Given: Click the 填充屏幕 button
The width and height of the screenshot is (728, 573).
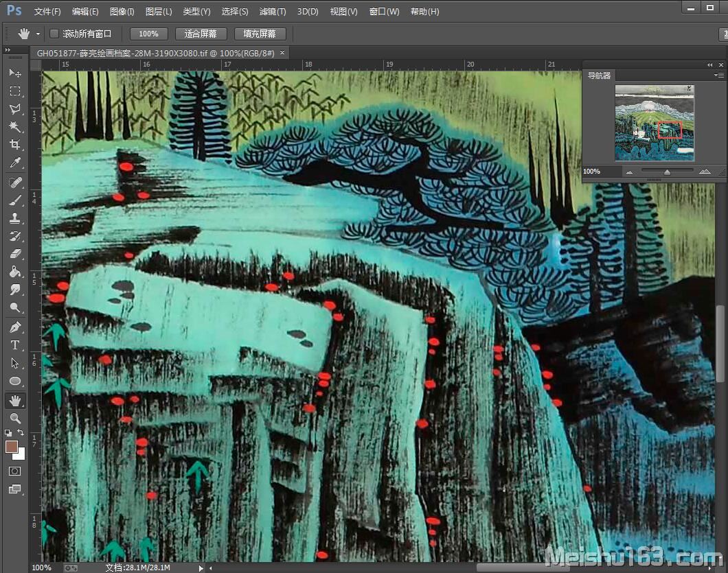Looking at the screenshot, I should pyautogui.click(x=260, y=34).
